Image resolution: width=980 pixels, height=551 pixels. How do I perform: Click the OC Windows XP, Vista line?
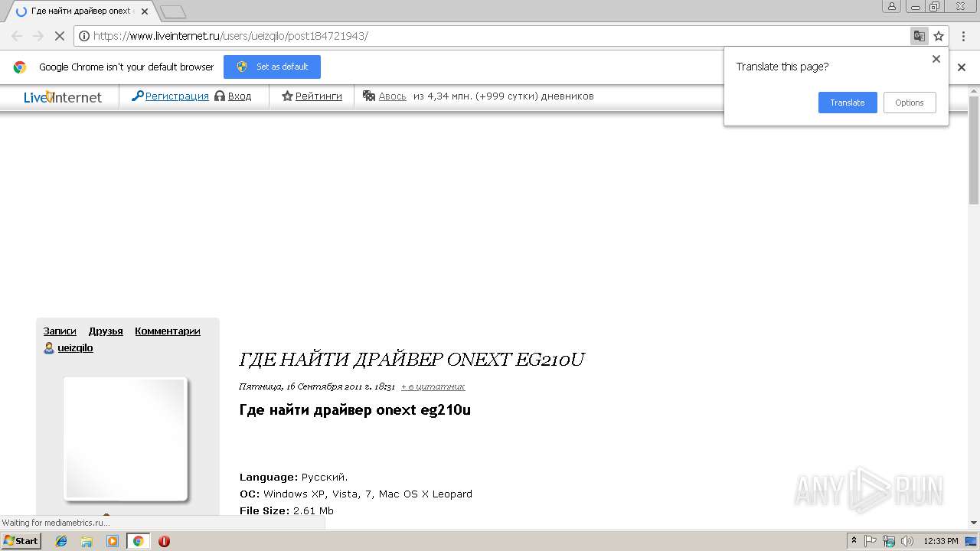coord(356,494)
